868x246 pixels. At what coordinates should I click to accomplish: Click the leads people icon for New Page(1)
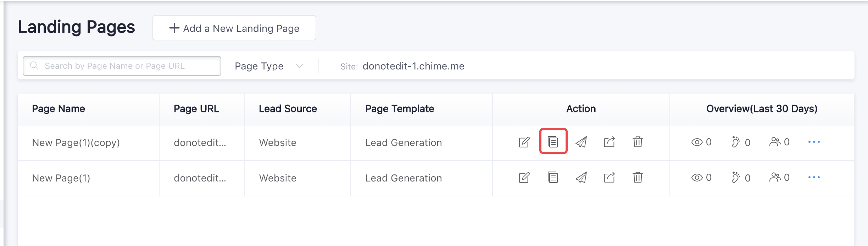coord(775,177)
